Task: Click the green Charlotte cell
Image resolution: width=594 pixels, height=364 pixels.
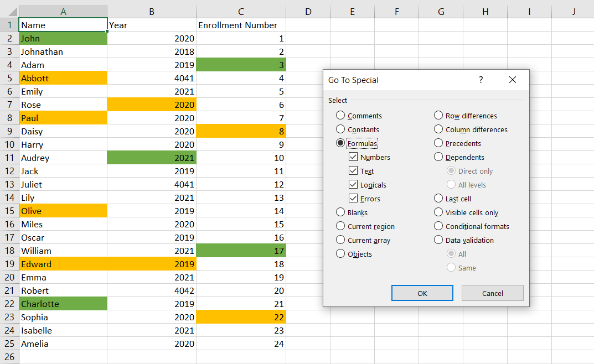Action: (63, 304)
